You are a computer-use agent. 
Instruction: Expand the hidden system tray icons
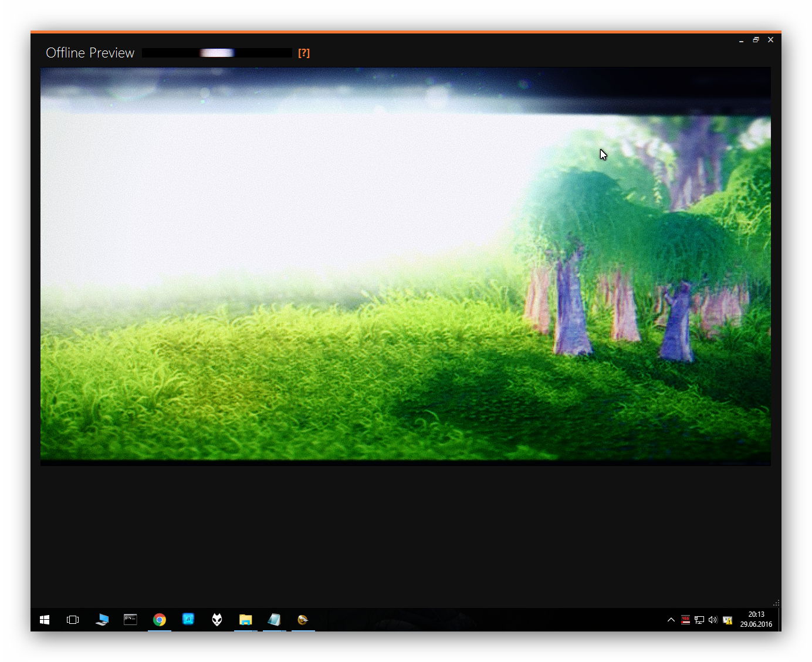pyautogui.click(x=671, y=620)
